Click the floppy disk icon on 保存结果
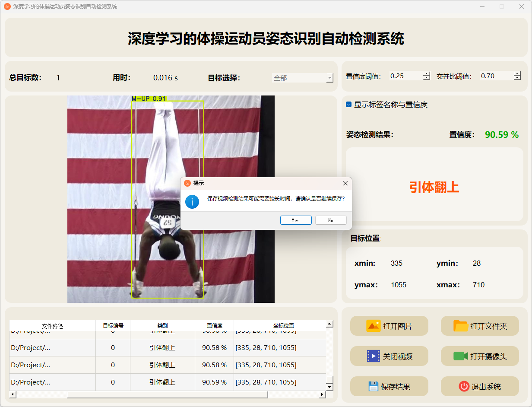 click(374, 386)
